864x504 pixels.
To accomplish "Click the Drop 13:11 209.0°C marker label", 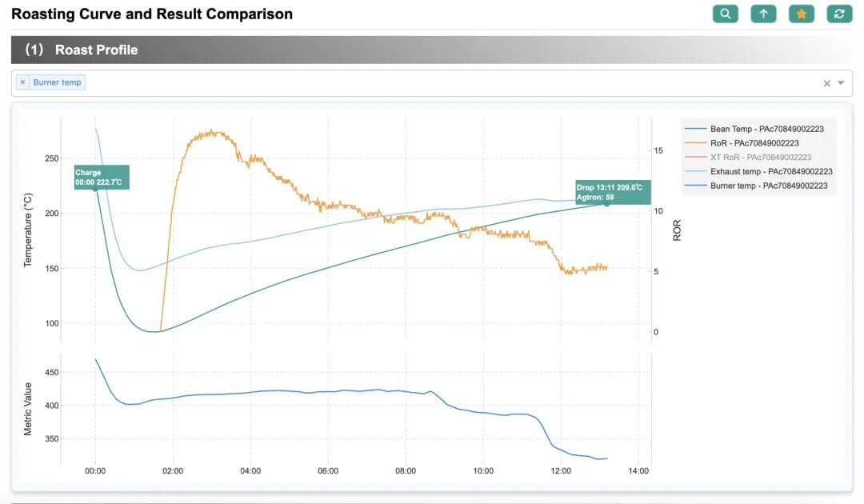I will pos(614,192).
